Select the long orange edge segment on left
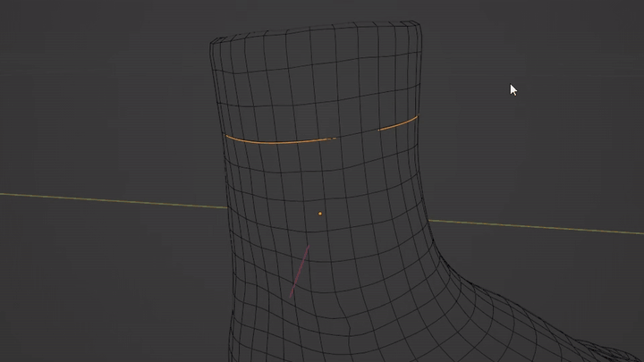Viewport: 644px width, 362px height. tap(281, 142)
